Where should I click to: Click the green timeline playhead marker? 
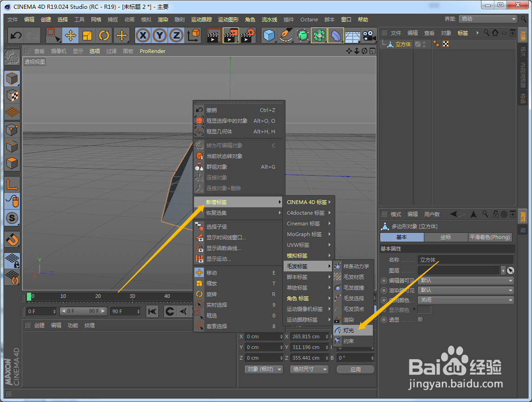pos(29,297)
